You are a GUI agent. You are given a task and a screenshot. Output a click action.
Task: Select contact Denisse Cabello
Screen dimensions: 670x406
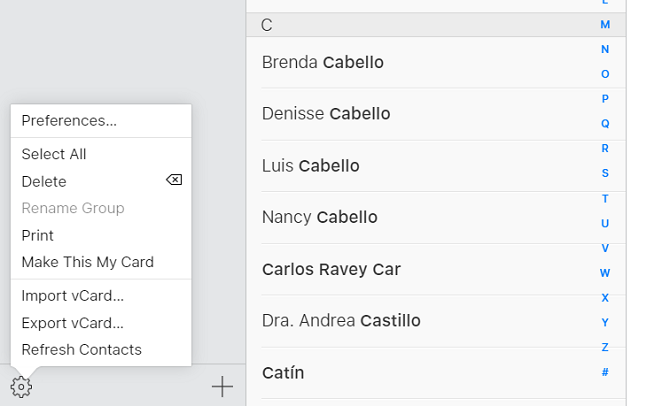(x=325, y=114)
